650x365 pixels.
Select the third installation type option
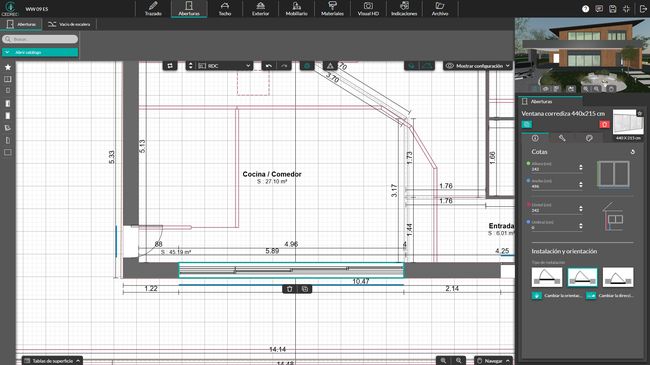click(x=618, y=277)
